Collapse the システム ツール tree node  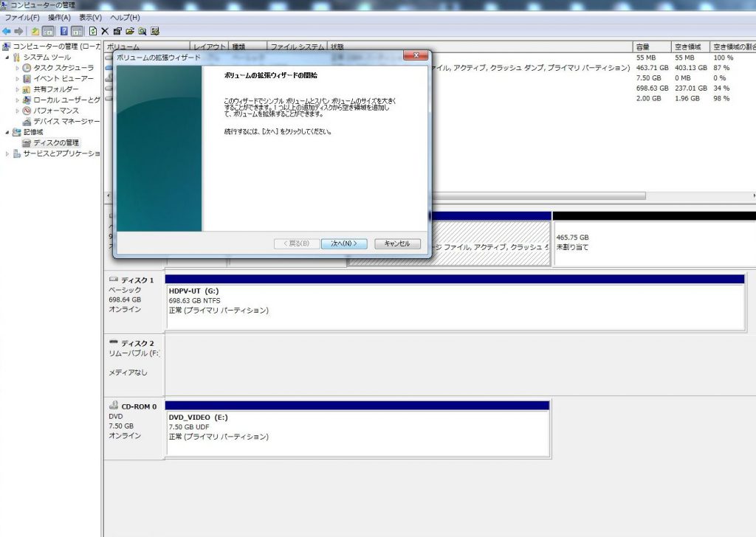[x=7, y=58]
